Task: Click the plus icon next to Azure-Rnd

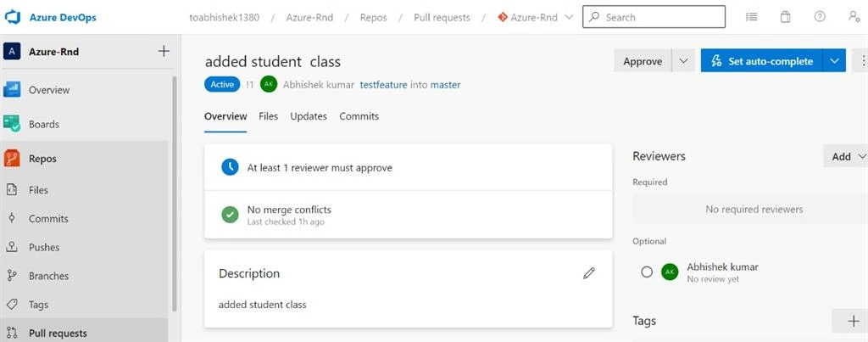Action: 164,52
